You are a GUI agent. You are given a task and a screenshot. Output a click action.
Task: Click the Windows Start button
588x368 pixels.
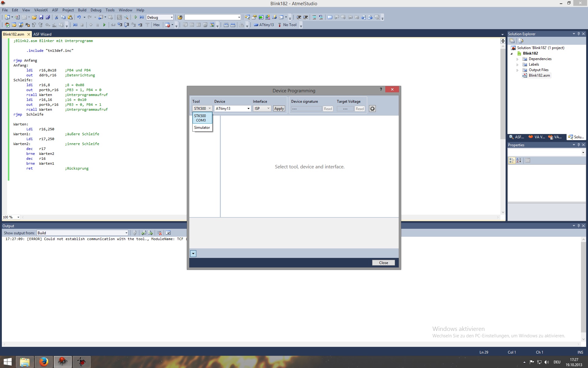point(8,362)
